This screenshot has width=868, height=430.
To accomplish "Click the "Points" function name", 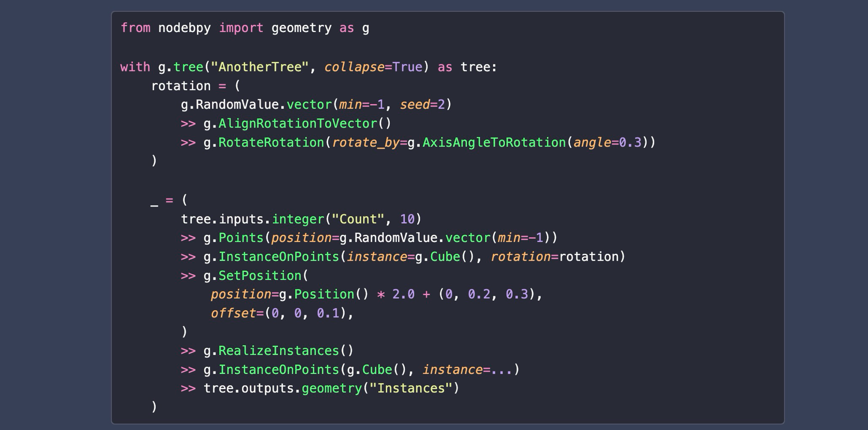I will 241,238.
